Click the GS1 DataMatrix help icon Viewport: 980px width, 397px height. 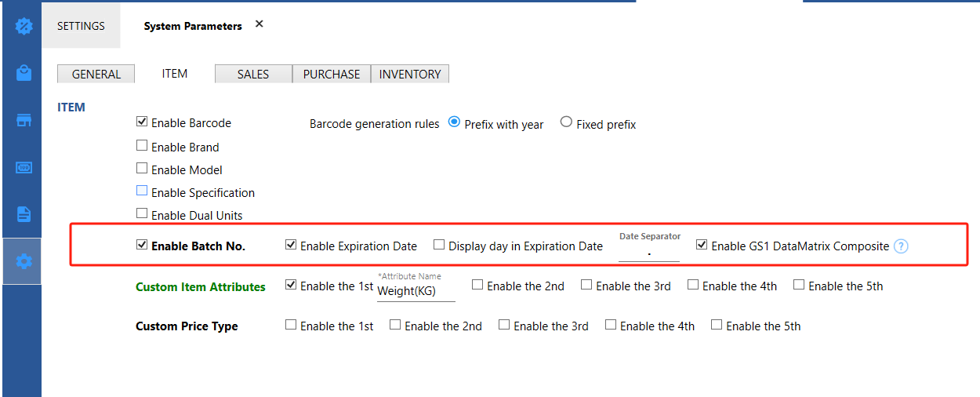click(901, 246)
